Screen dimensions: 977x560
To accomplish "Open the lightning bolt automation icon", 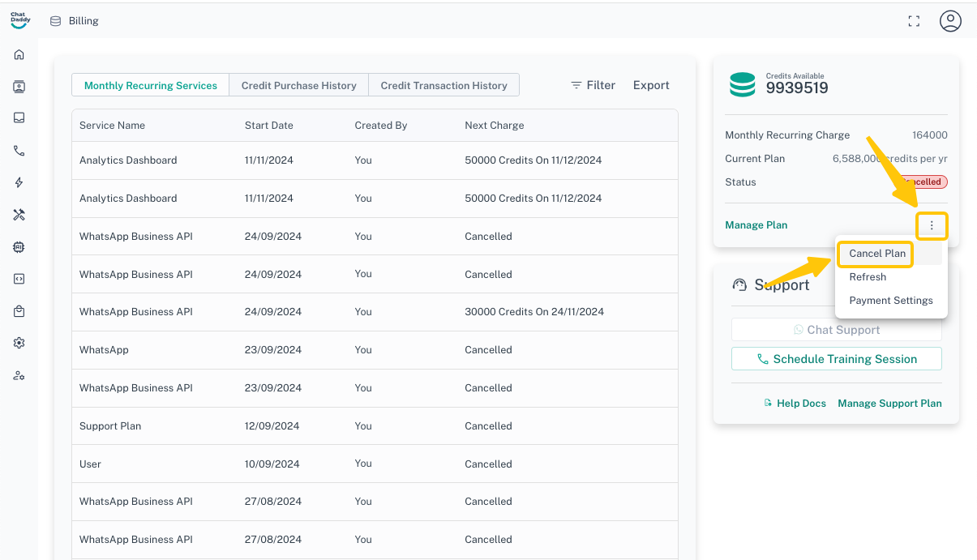I will click(19, 183).
